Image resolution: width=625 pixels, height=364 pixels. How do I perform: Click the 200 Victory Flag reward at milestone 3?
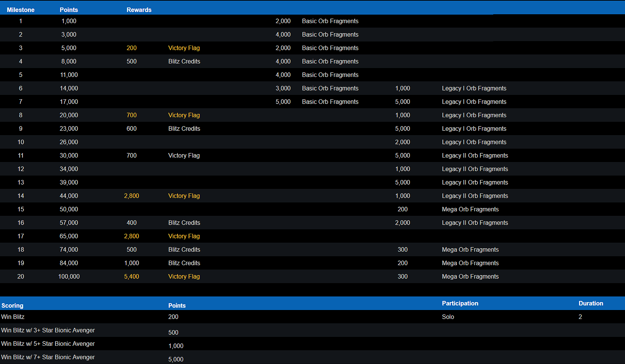pos(132,48)
